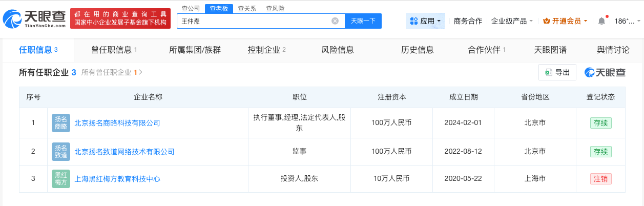Image resolution: width=644 pixels, height=206 pixels.
Task: Click the 成立日期 column header
Action: 464,97
